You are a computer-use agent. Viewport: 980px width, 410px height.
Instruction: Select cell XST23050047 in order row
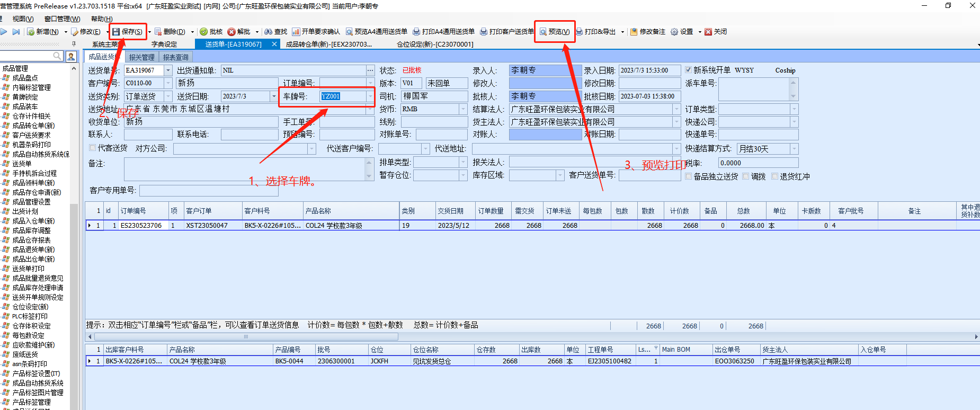click(213, 226)
